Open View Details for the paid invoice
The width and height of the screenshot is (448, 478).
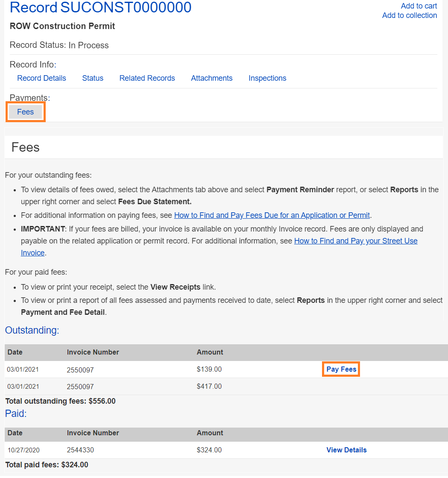click(x=346, y=450)
